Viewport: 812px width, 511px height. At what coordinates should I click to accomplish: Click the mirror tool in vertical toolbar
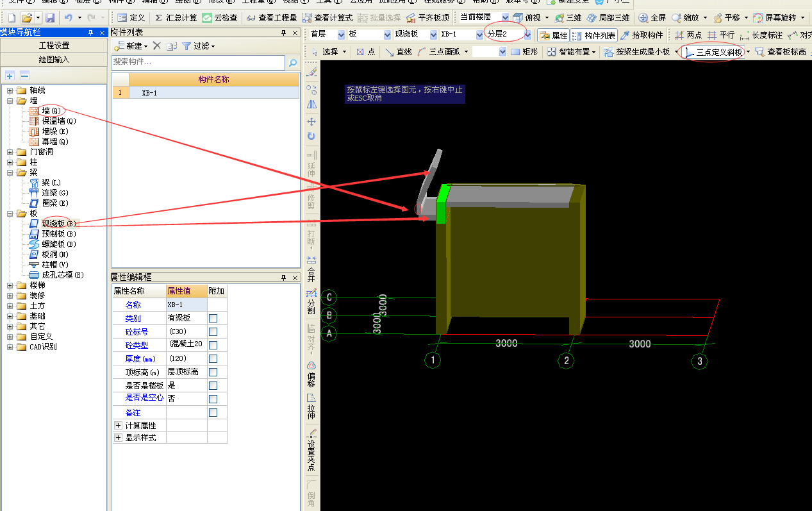pyautogui.click(x=311, y=104)
